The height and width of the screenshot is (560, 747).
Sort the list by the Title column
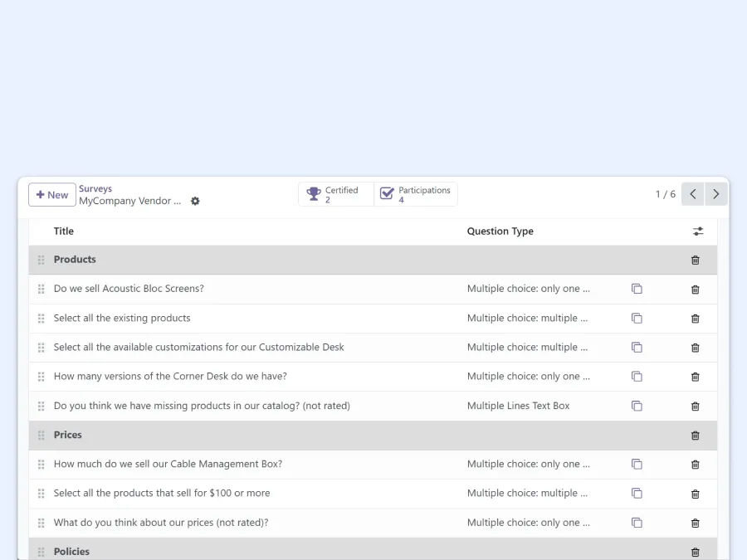tap(64, 231)
